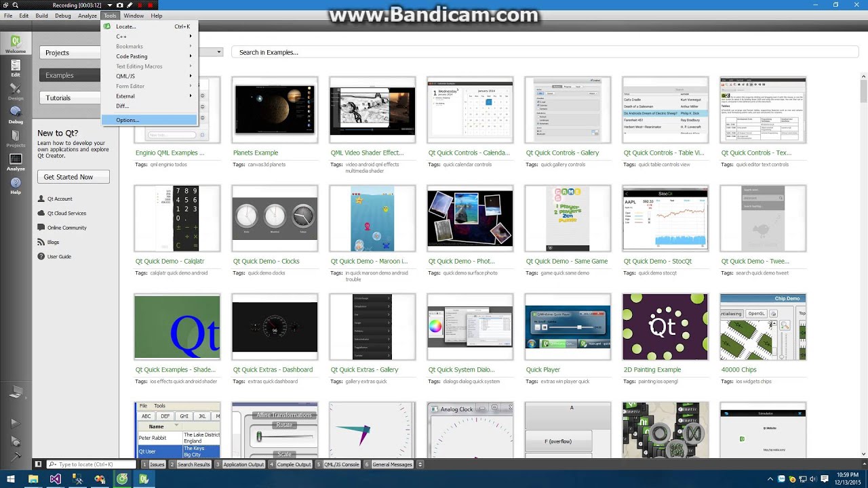Open 2D Painting Example thumbnail
Screen dimensions: 868x488
[665, 327]
